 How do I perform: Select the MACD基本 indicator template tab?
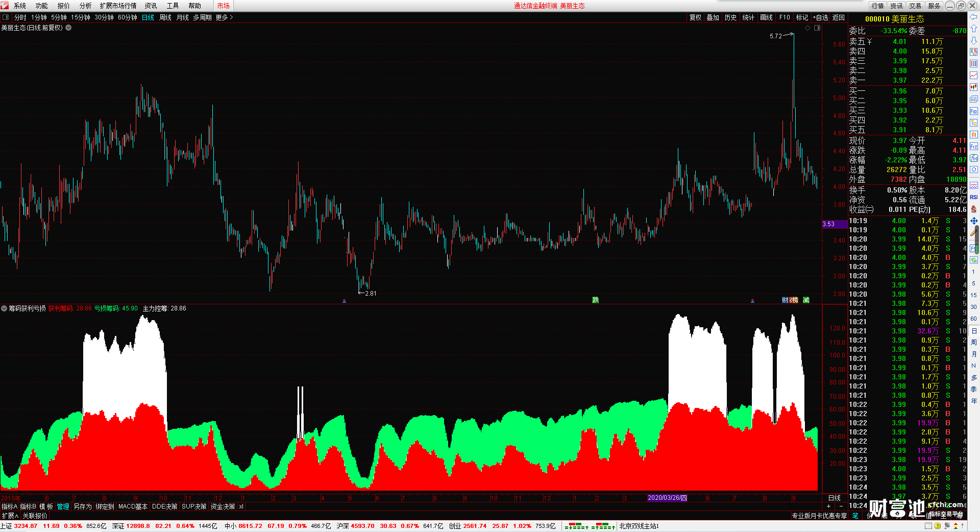point(133,506)
